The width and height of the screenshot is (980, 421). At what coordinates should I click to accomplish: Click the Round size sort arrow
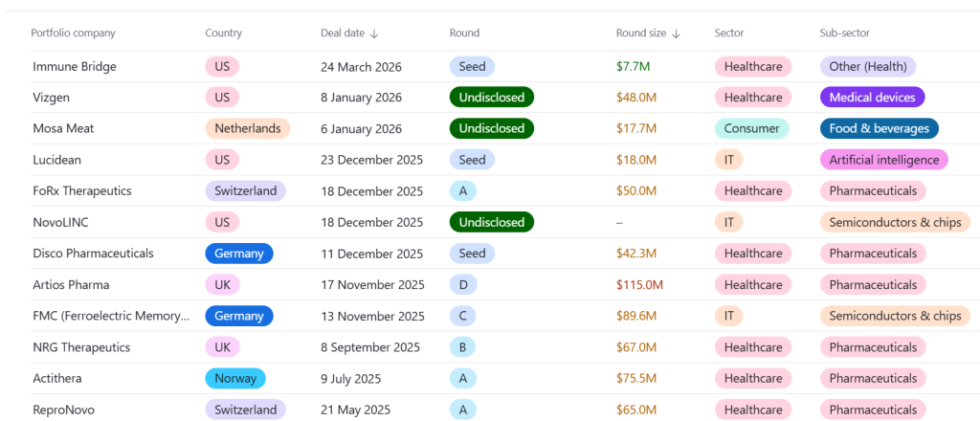(676, 33)
